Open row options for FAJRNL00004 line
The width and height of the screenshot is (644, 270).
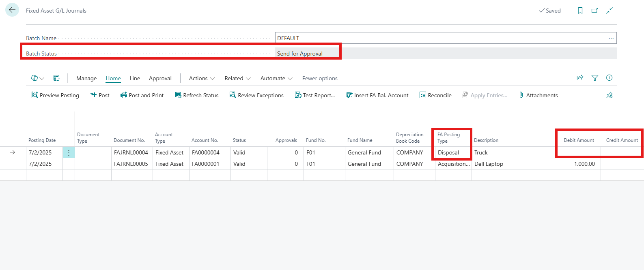point(69,152)
